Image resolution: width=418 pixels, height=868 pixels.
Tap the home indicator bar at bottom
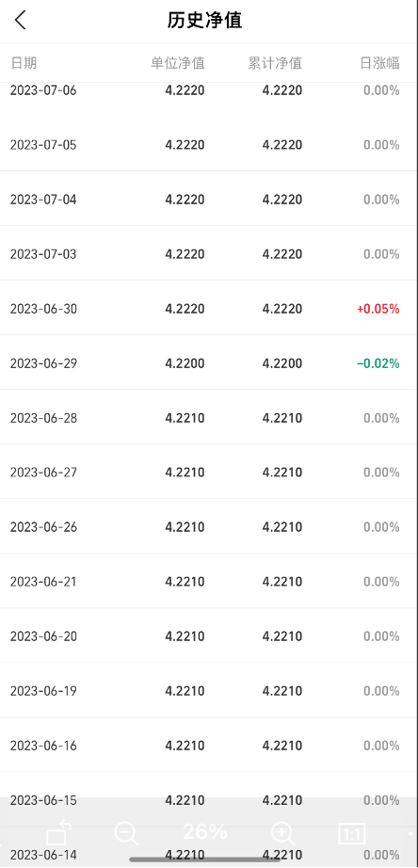pyautogui.click(x=205, y=860)
